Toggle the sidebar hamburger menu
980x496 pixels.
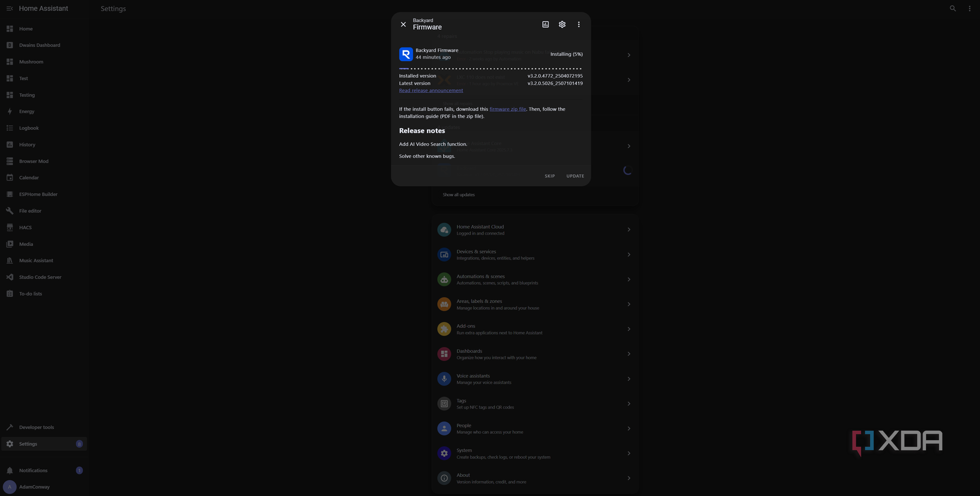[x=10, y=8]
